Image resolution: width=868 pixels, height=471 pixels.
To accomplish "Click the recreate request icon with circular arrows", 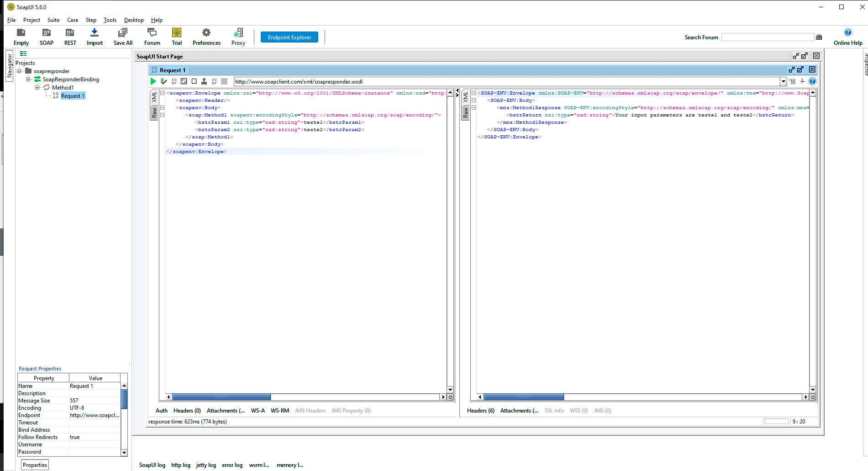I will pos(184,81).
